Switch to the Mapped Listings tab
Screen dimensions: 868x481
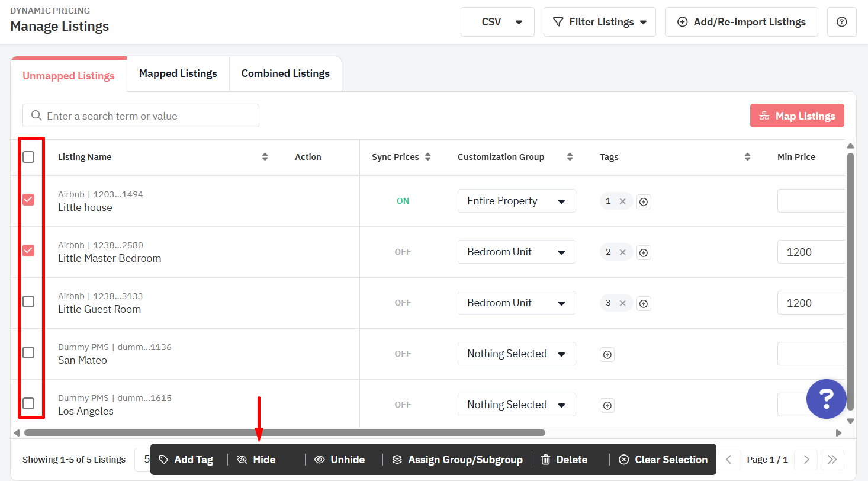[x=178, y=73]
